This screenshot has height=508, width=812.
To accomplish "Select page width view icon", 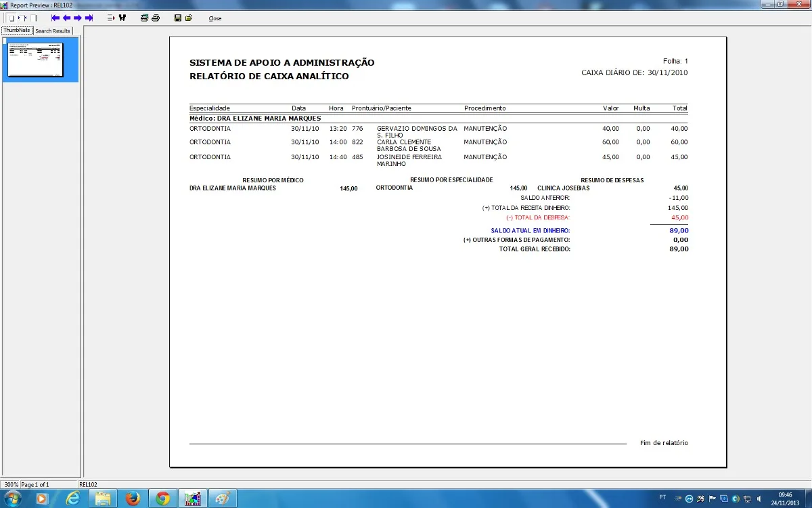I will [x=22, y=18].
